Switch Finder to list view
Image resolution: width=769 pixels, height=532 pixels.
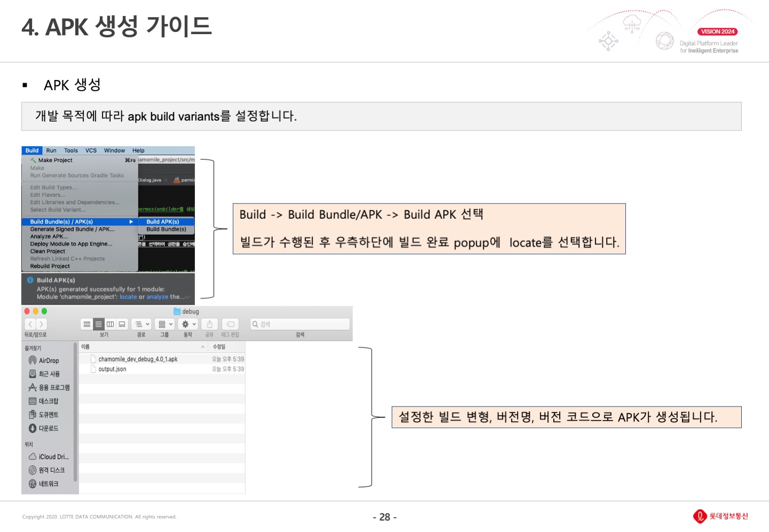pyautogui.click(x=98, y=324)
